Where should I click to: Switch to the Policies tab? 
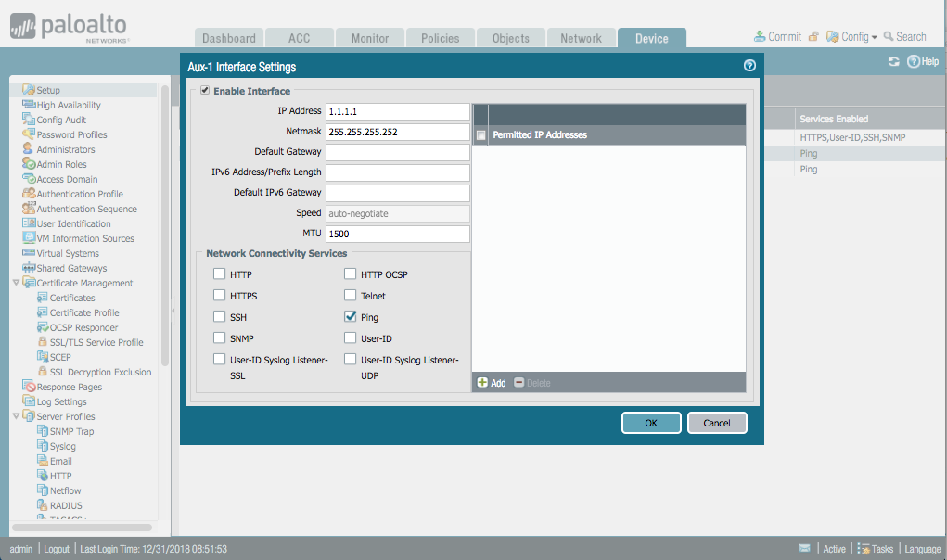pos(441,38)
